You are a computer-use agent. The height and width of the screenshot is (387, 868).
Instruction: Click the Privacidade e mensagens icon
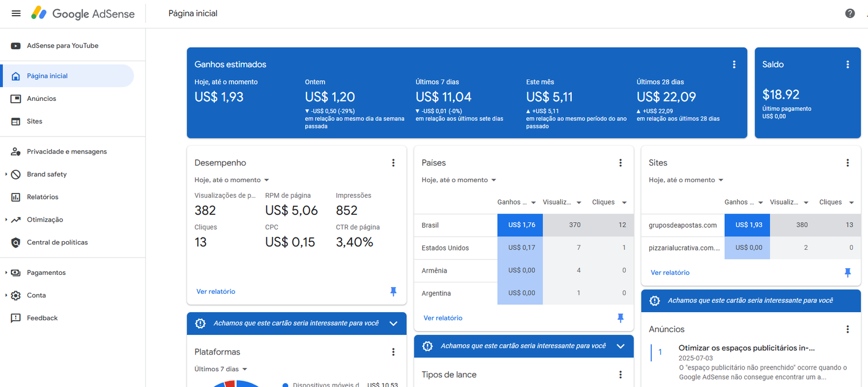click(16, 152)
